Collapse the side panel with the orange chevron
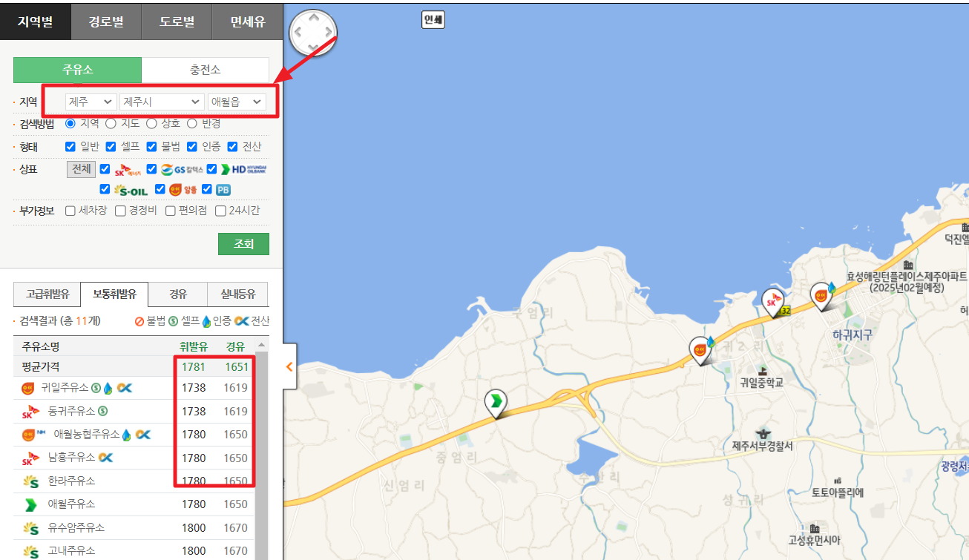969x560 pixels. (x=289, y=366)
